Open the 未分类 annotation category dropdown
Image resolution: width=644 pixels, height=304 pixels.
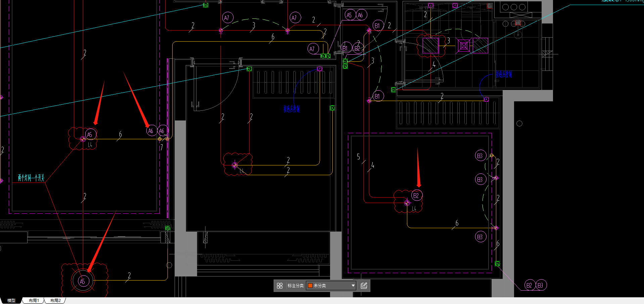pyautogui.click(x=331, y=286)
